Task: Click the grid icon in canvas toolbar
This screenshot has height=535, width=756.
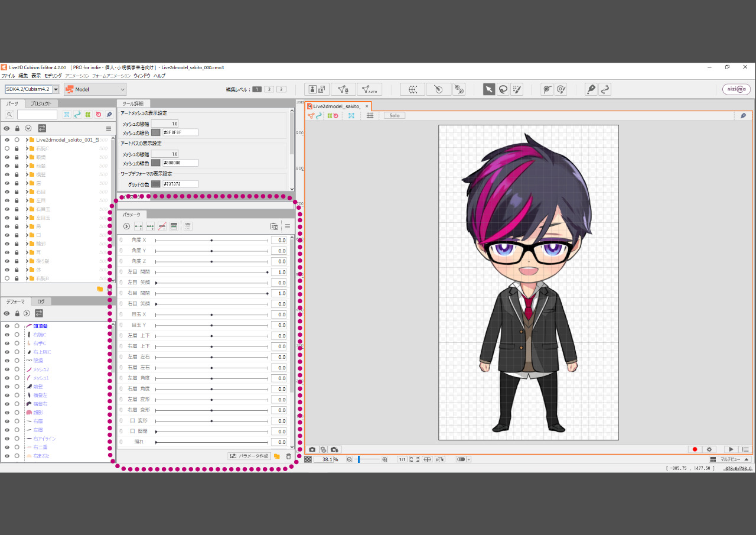Action: [x=370, y=116]
